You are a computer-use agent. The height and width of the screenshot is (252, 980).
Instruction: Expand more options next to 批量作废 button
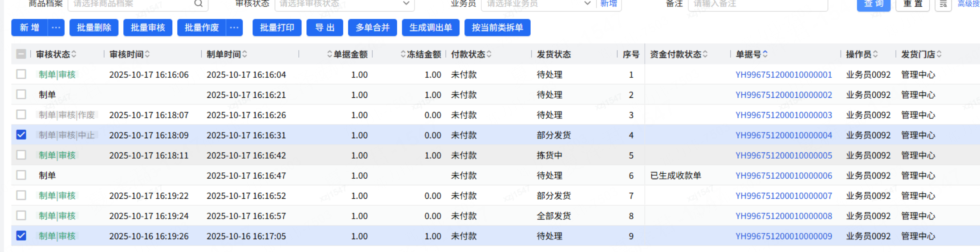234,28
